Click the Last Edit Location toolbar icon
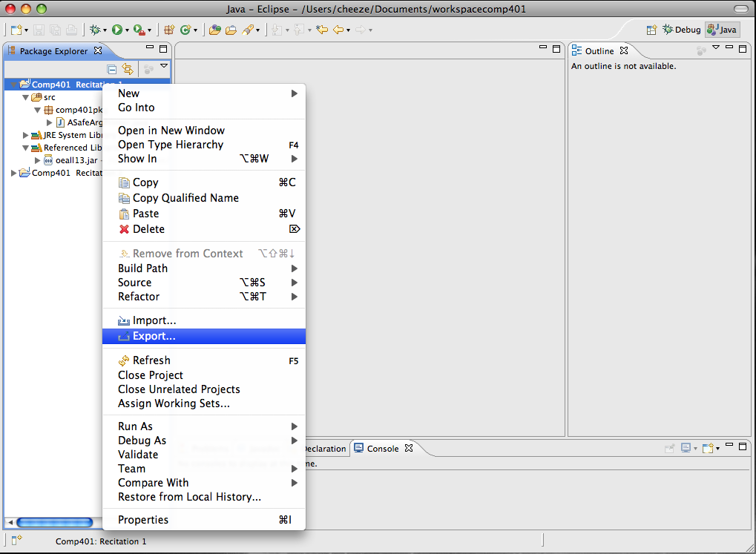The image size is (756, 554). [321, 30]
